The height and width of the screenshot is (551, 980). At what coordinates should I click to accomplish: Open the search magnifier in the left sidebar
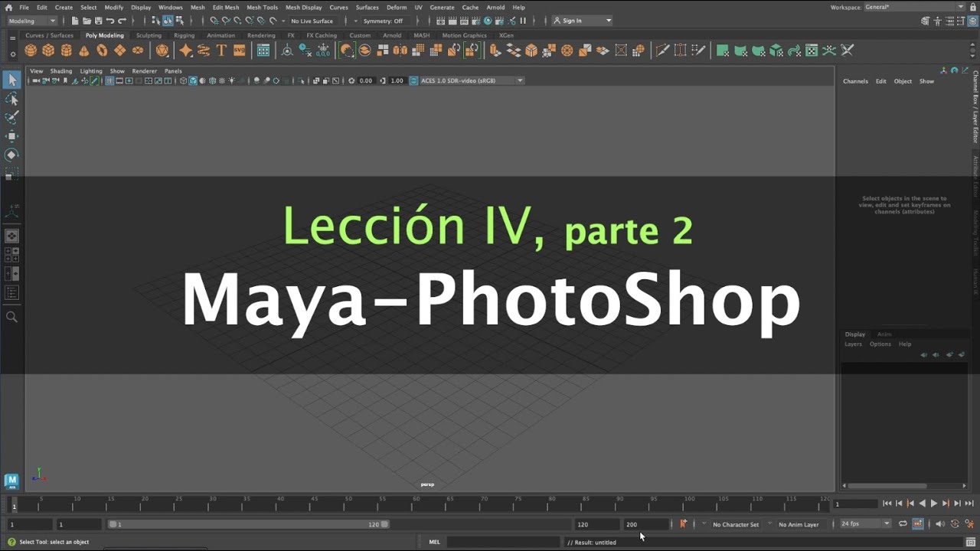coord(11,317)
